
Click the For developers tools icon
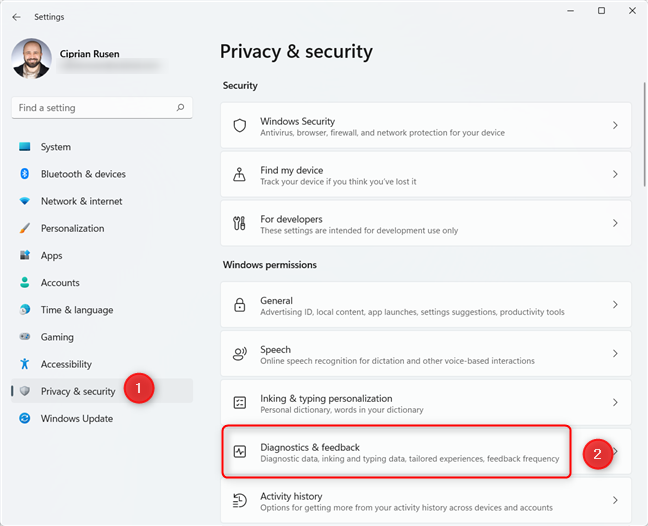pos(239,223)
